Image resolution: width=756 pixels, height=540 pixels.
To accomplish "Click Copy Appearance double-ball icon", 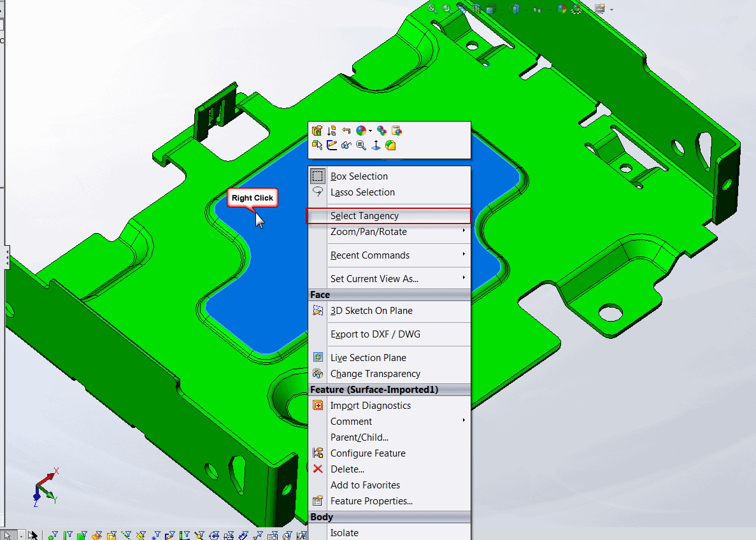I will [x=382, y=131].
